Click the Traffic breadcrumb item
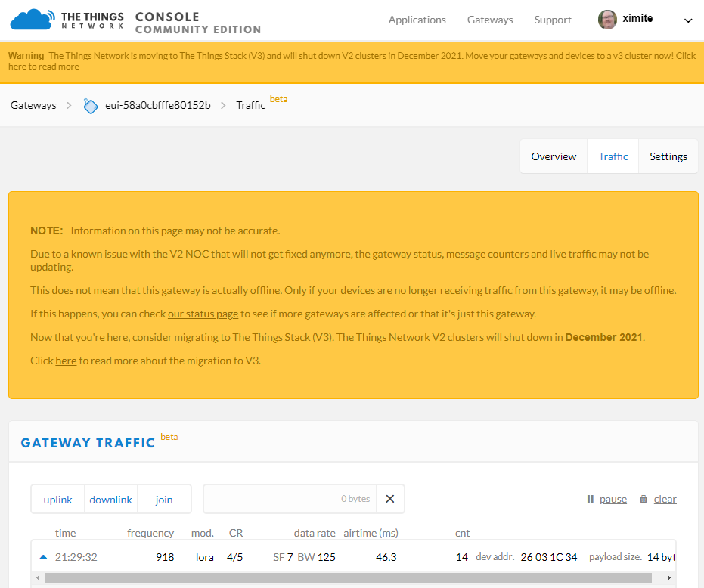 click(x=250, y=106)
